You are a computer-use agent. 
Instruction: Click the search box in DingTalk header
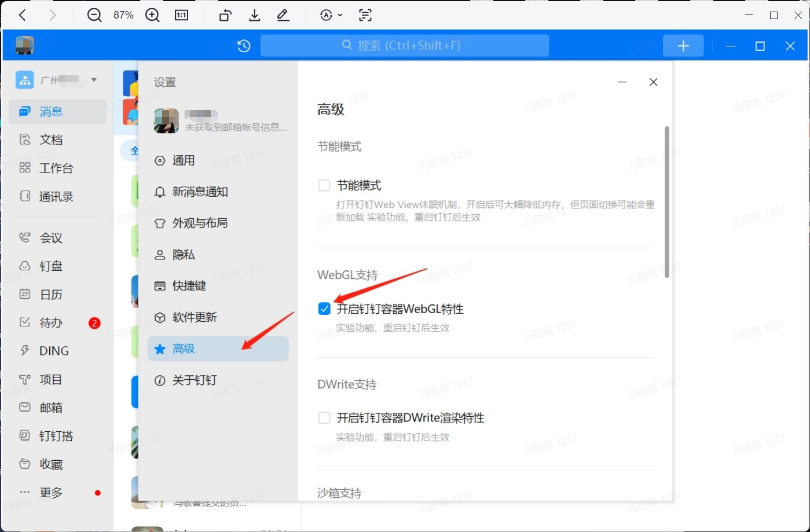(x=405, y=45)
